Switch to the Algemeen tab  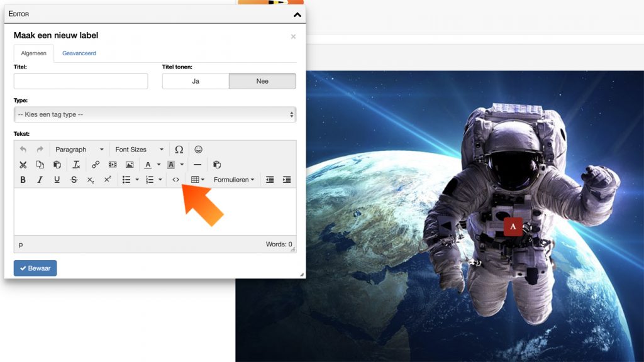34,53
